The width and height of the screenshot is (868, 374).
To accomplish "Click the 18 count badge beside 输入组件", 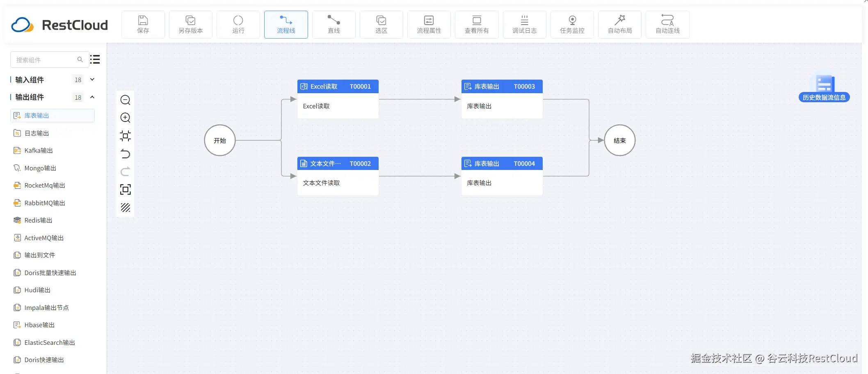I will (x=78, y=80).
